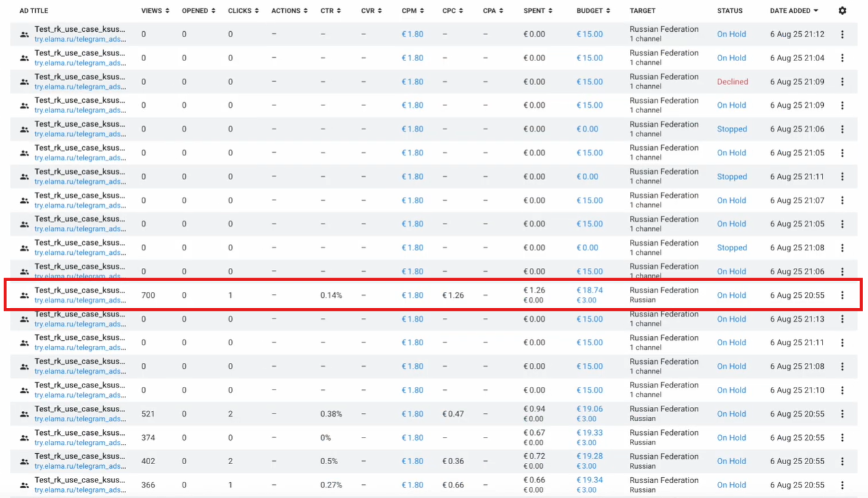This screenshot has width=868, height=498.
Task: Sort table by Views column
Action: [155, 11]
